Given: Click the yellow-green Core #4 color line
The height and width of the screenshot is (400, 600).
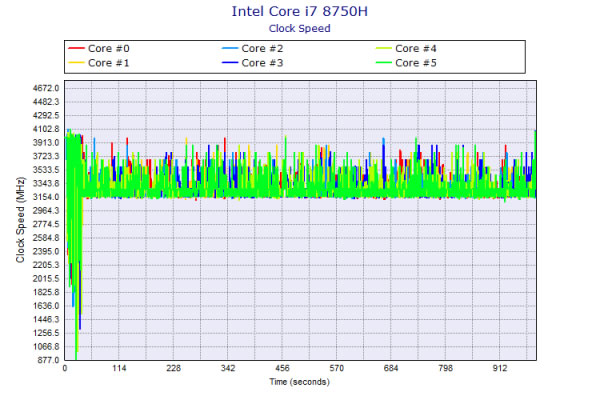Looking at the screenshot, I should [383, 49].
